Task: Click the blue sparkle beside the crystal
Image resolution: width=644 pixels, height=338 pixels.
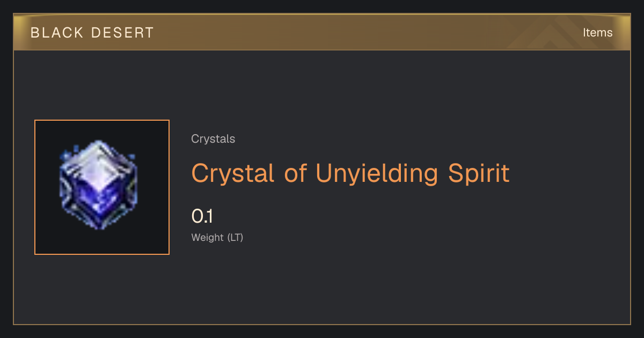Action: click(x=67, y=155)
